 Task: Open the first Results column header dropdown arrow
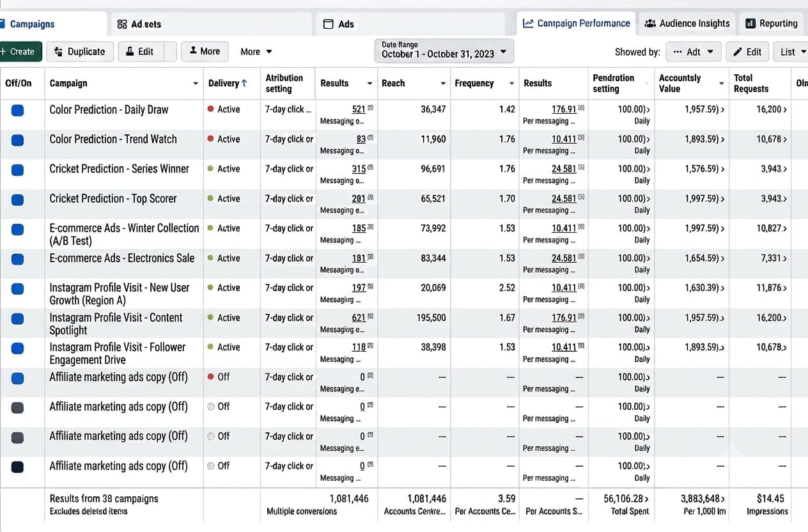[x=369, y=84]
